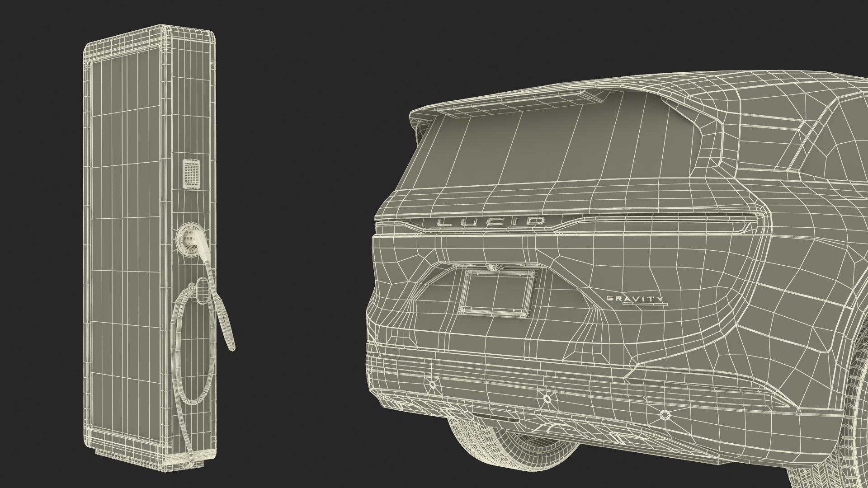868x488 pixels.
Task: Click the left rear bumper parking sensor
Action: tap(432, 385)
